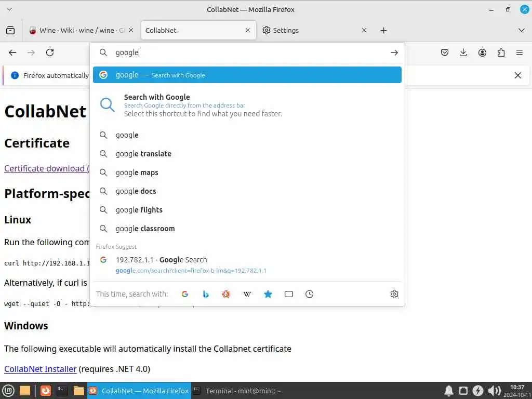Open the volume control in tray
The height and width of the screenshot is (399, 532).
coord(495,391)
